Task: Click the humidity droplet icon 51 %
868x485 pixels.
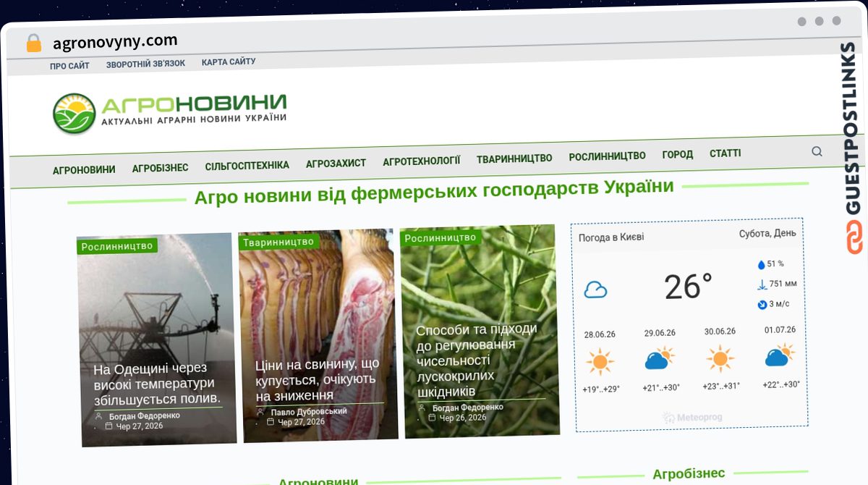Action: click(761, 264)
